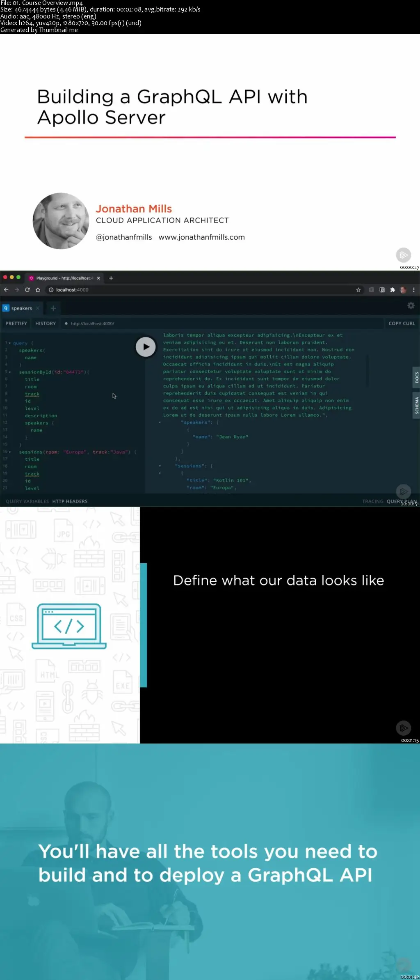Bookmark the page with the star icon
Image resolution: width=420 pixels, height=980 pixels.
[x=358, y=290]
